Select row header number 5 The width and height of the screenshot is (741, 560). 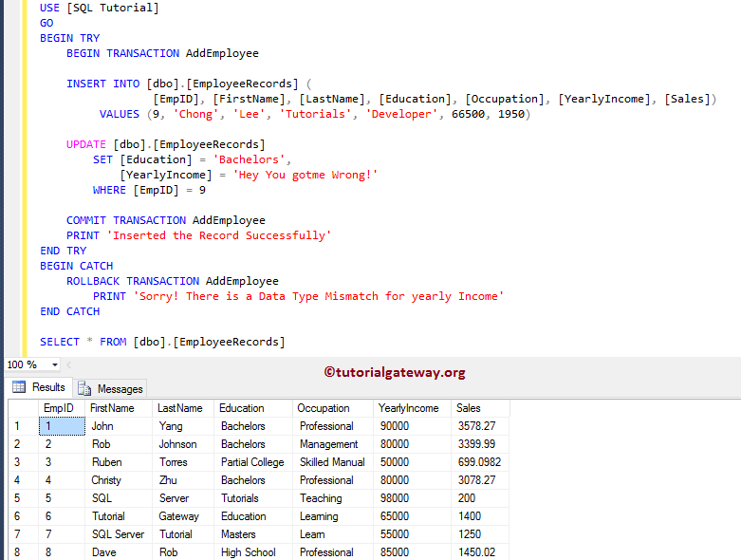click(23, 498)
